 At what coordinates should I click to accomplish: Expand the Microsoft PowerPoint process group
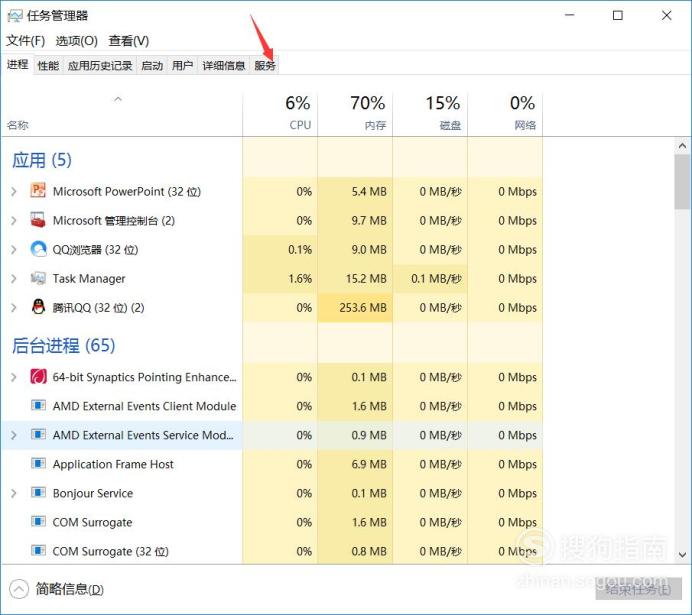click(x=14, y=191)
